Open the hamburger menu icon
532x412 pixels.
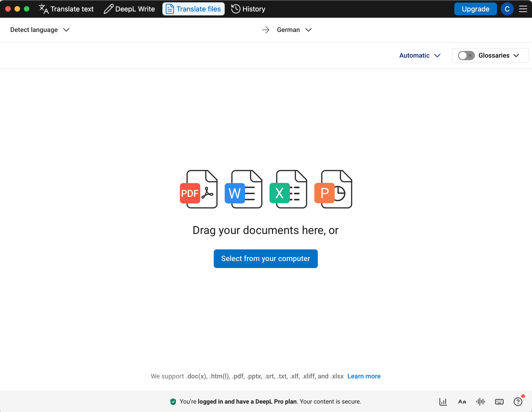[x=523, y=9]
